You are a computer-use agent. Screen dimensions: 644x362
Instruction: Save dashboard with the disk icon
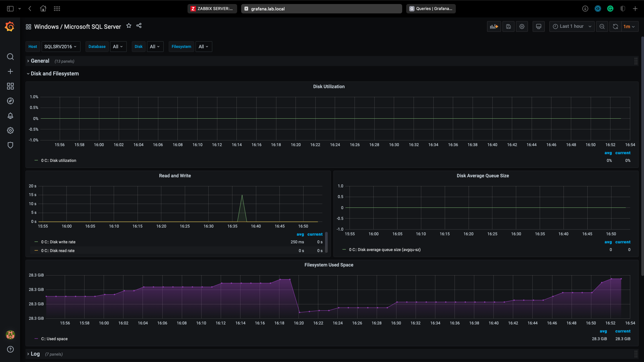coord(508,26)
